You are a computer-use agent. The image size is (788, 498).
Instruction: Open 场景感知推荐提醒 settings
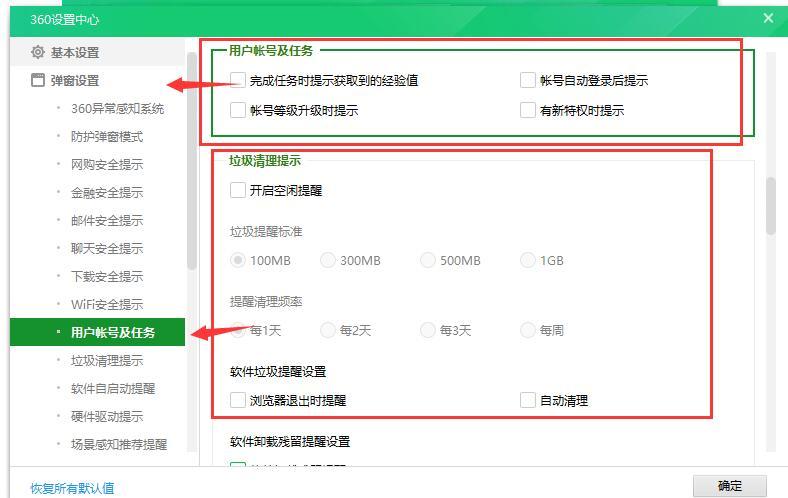pos(119,444)
